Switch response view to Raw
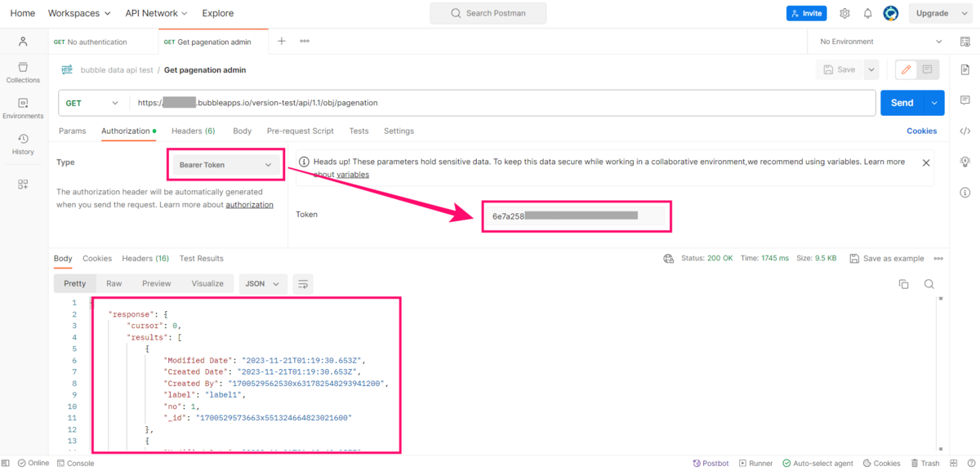This screenshot has width=980, height=471. click(114, 284)
